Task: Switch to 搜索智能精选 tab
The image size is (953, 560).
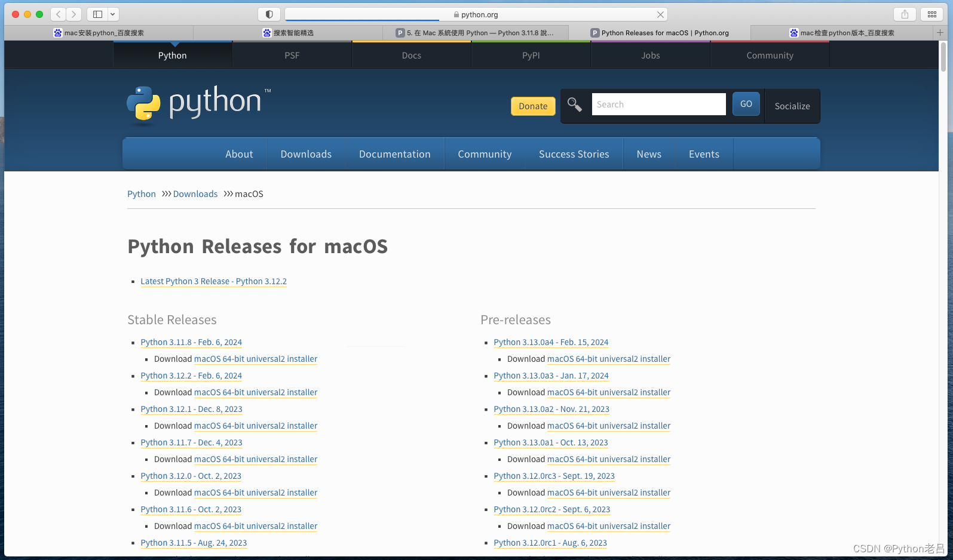Action: pyautogui.click(x=288, y=33)
